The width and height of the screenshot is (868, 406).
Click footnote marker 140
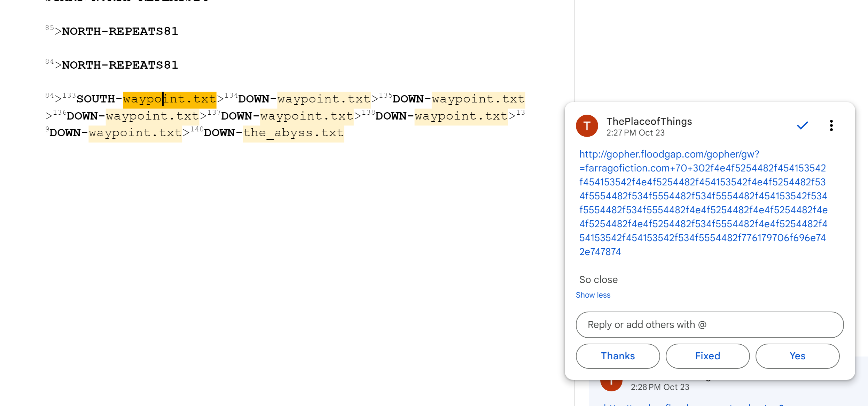(x=197, y=129)
